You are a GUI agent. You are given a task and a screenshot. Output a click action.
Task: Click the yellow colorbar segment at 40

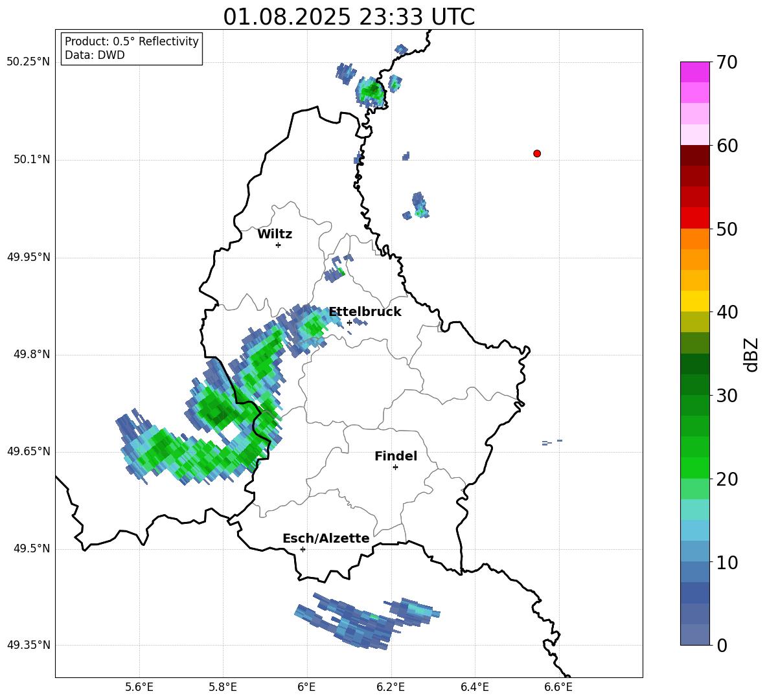tap(694, 301)
